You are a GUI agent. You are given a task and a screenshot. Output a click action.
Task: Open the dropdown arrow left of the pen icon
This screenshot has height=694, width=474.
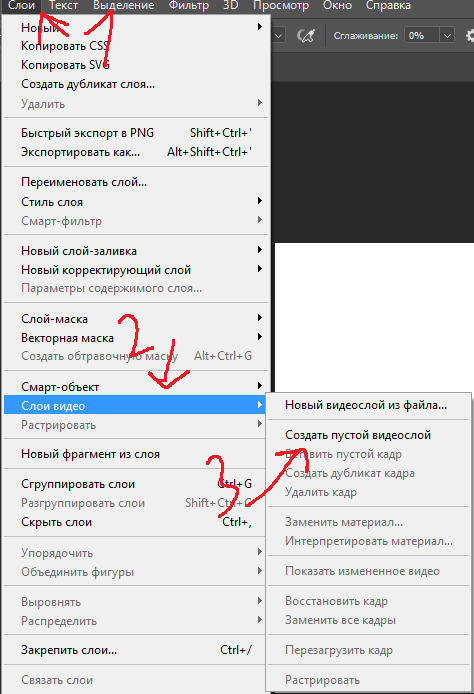click(278, 35)
